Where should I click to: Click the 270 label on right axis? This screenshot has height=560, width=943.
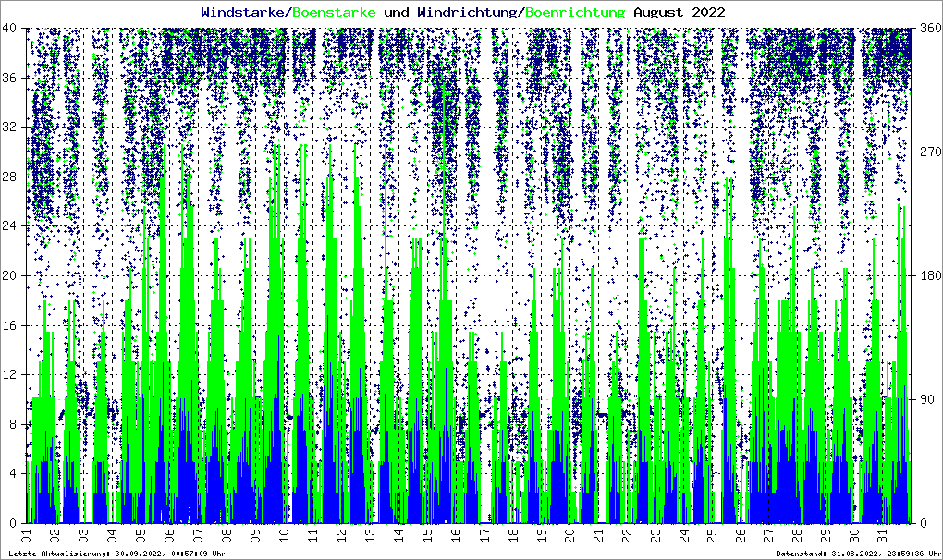coord(927,152)
